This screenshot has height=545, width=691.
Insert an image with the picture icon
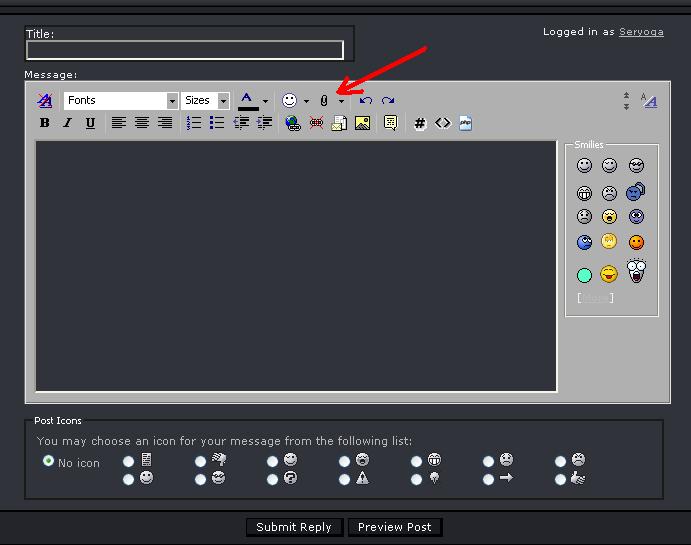pos(362,123)
